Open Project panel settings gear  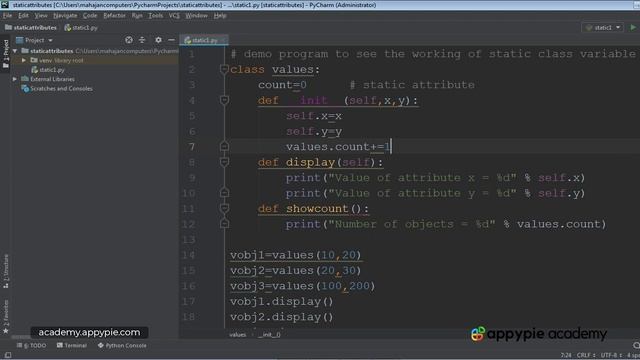pyautogui.click(x=158, y=40)
